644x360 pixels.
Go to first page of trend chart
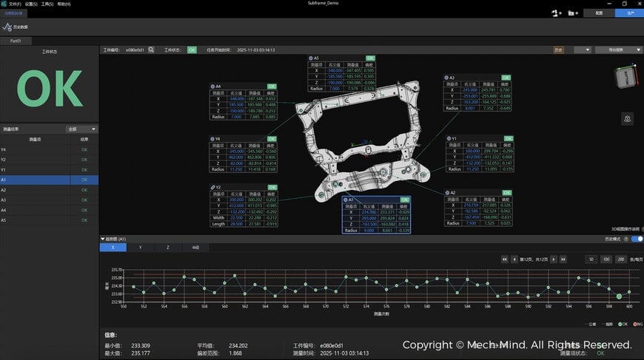504,259
